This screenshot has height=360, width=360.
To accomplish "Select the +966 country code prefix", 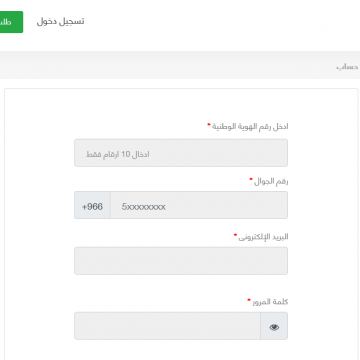I will (92, 205).
